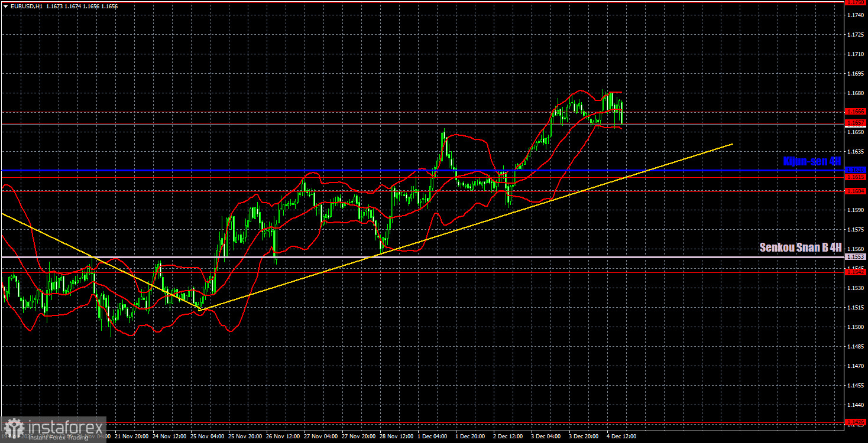Select the white 1.1553 Senkou price tag
The width and height of the screenshot is (868, 443).
point(856,257)
